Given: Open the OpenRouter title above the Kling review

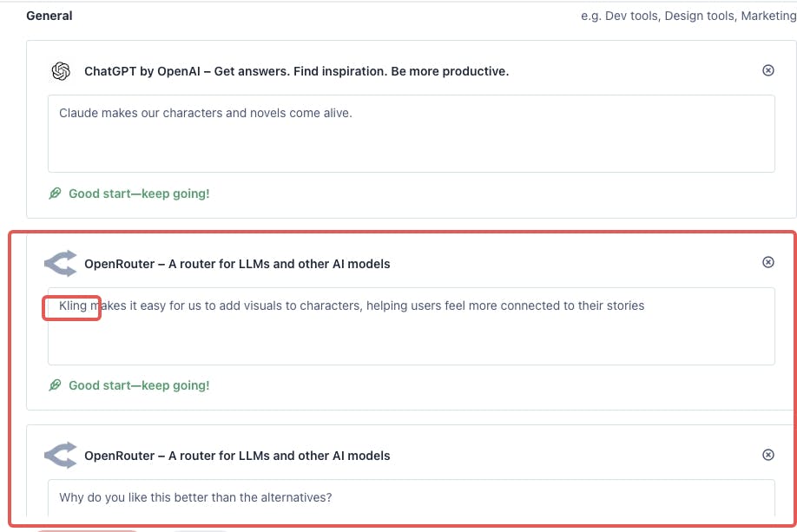Looking at the screenshot, I should click(x=237, y=264).
